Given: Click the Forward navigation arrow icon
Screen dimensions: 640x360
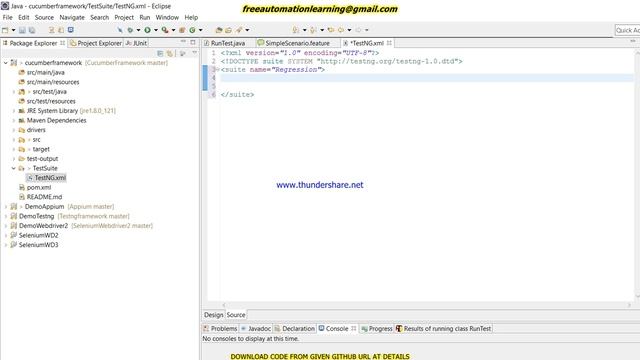Looking at the screenshot, I should (x=358, y=30).
